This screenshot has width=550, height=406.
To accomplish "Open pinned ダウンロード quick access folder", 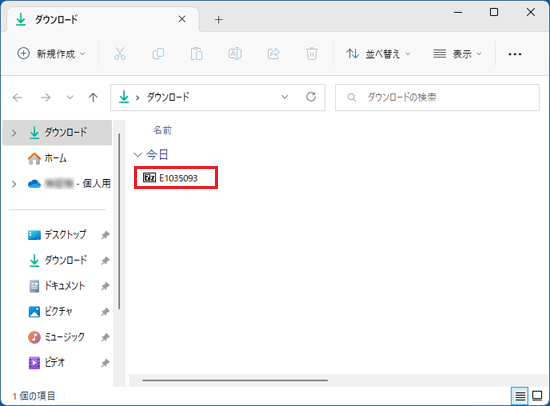I will [58, 260].
